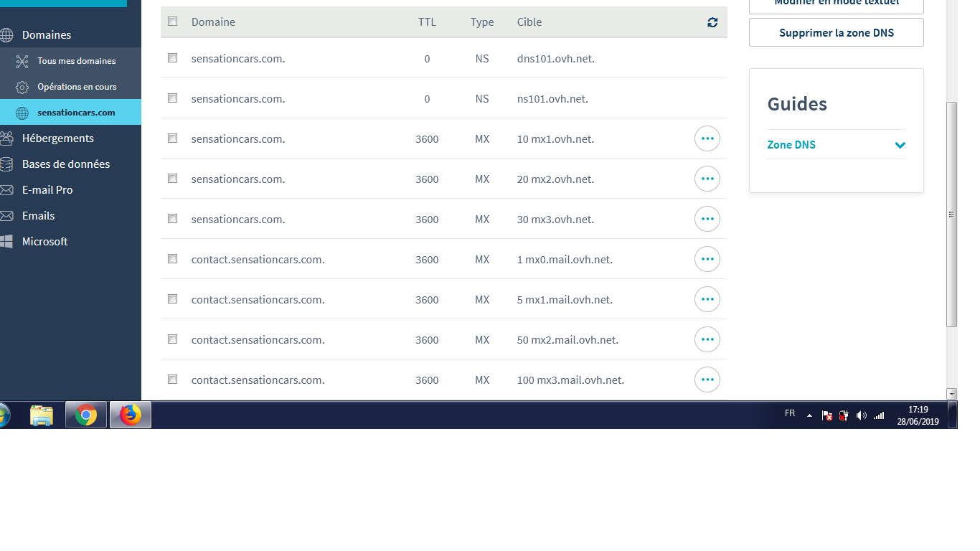Go to E-mail Pro section
The image size is (980, 551).
tap(47, 190)
